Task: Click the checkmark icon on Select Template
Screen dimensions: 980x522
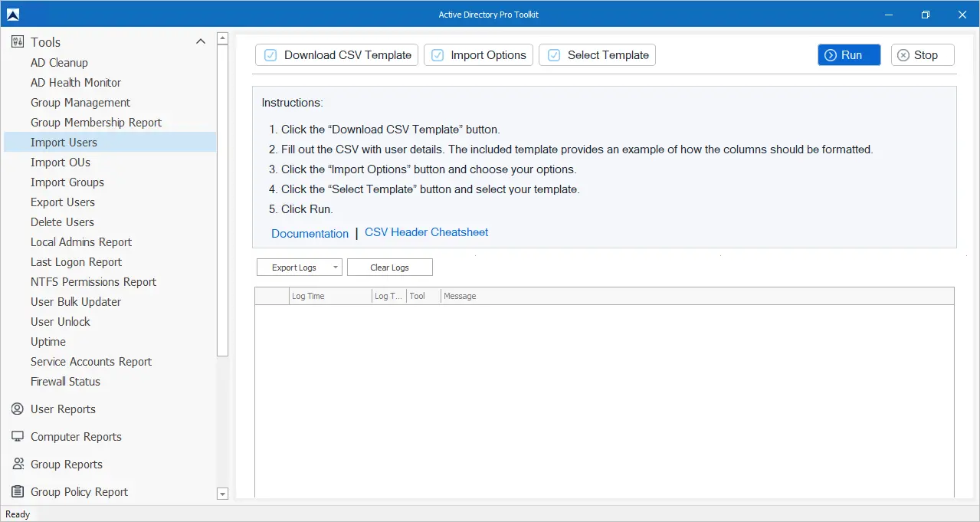Action: [x=553, y=55]
